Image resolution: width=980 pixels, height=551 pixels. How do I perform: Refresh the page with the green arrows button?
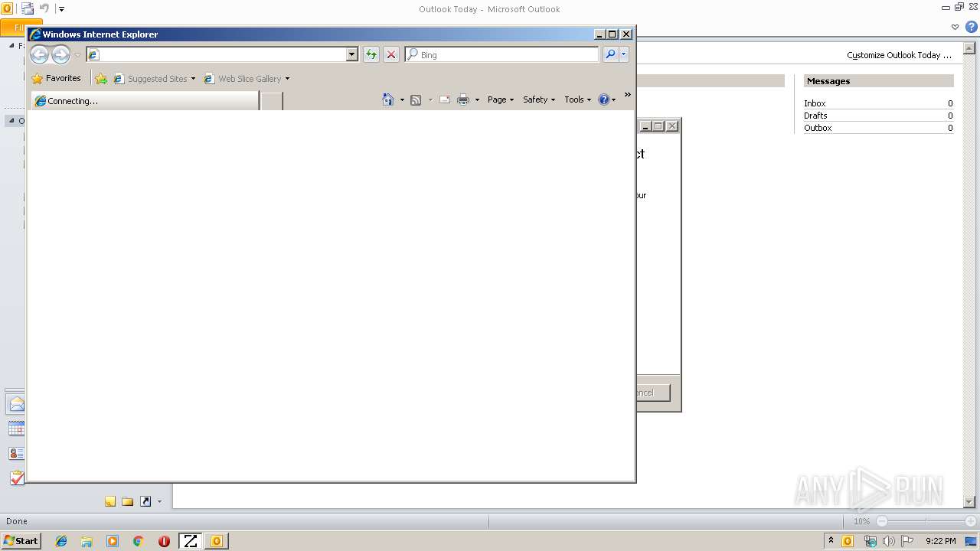371,54
